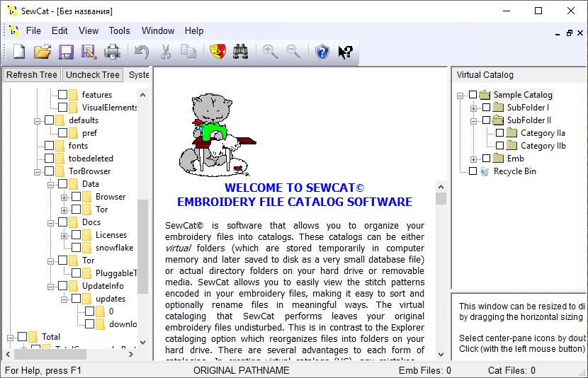Viewport: 588px width, 378px height.
Task: Click the What's This pointer help icon
Action: point(346,52)
